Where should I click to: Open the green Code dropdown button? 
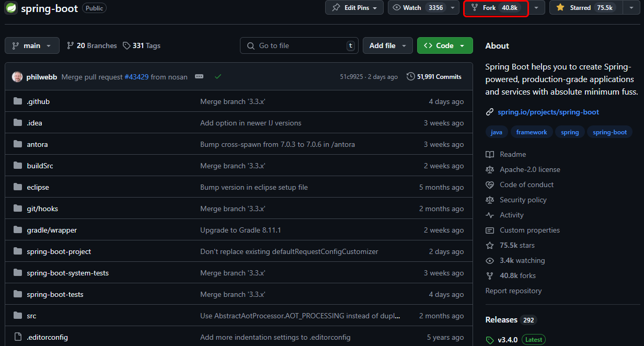(x=445, y=45)
